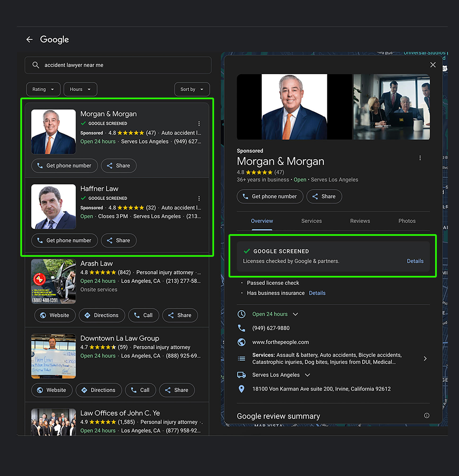Open Haffner Law listing thumbnail photo
This screenshot has width=459, height=476.
[x=53, y=207]
